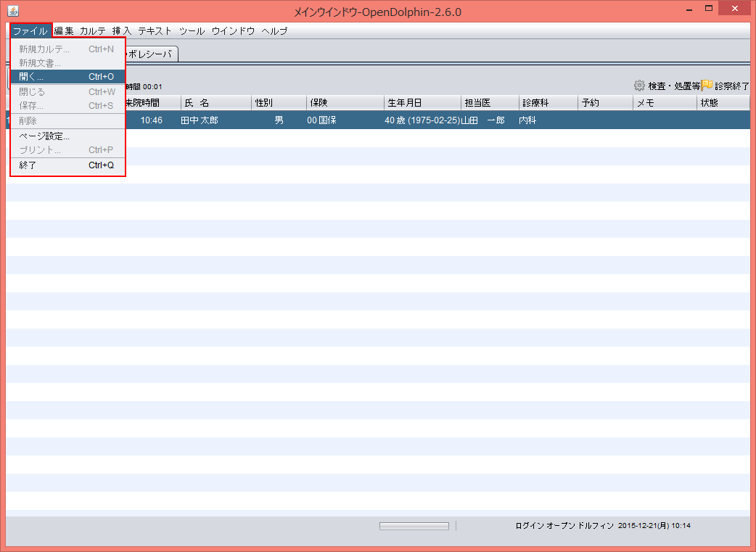
Task: Open the 挿入 menu
Action: [x=122, y=31]
